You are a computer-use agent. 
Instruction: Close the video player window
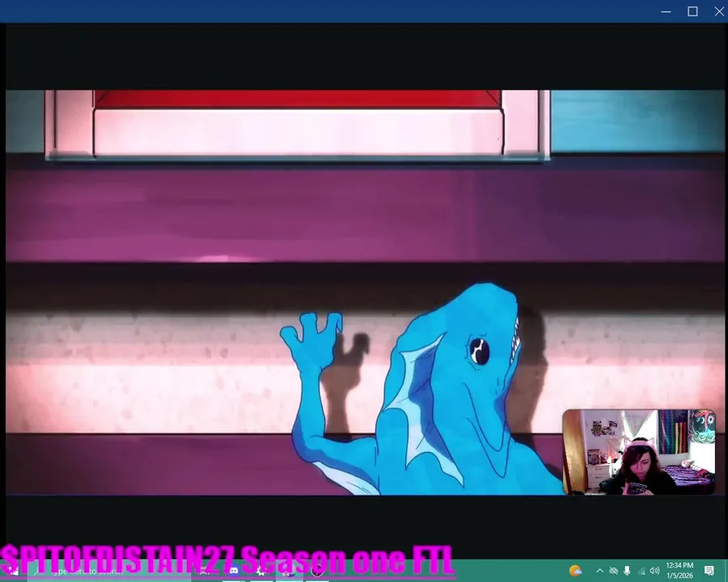[x=718, y=11]
